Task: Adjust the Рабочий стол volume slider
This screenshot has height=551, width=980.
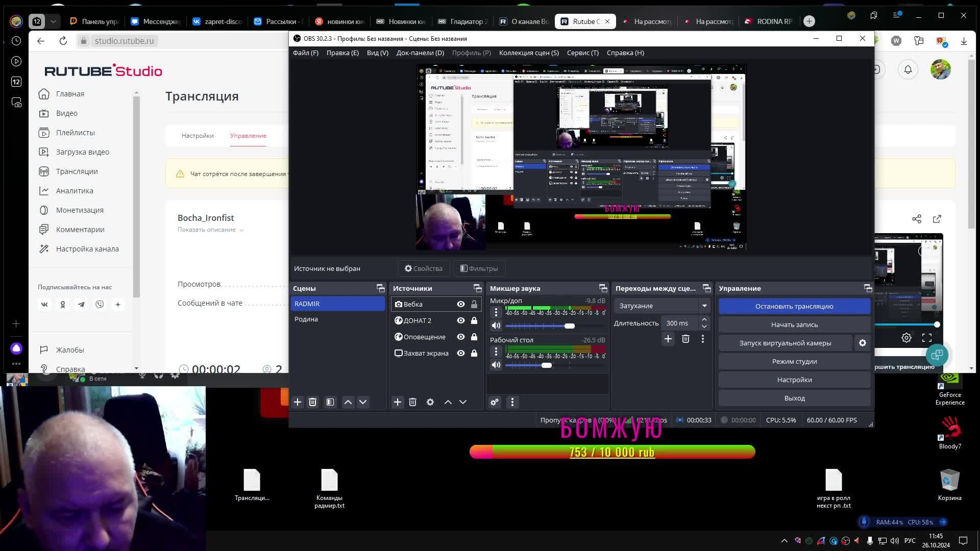Action: pos(547,365)
